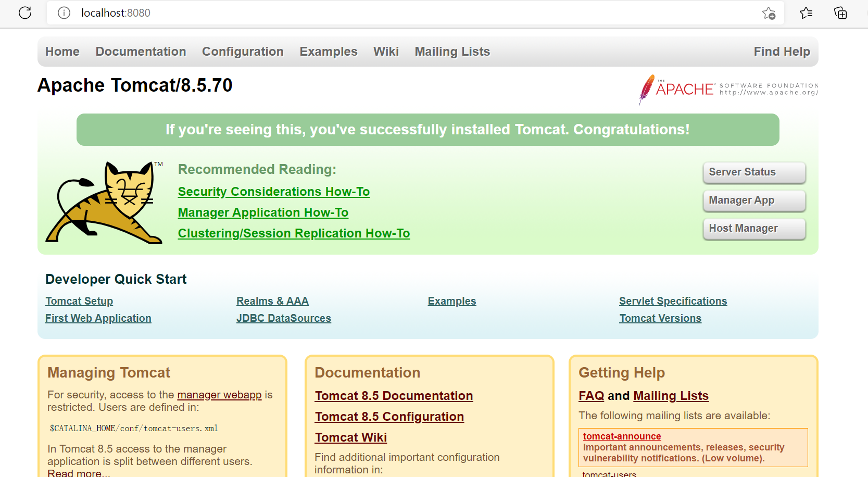
Task: Open the First Web Application link
Action: pyautogui.click(x=98, y=318)
